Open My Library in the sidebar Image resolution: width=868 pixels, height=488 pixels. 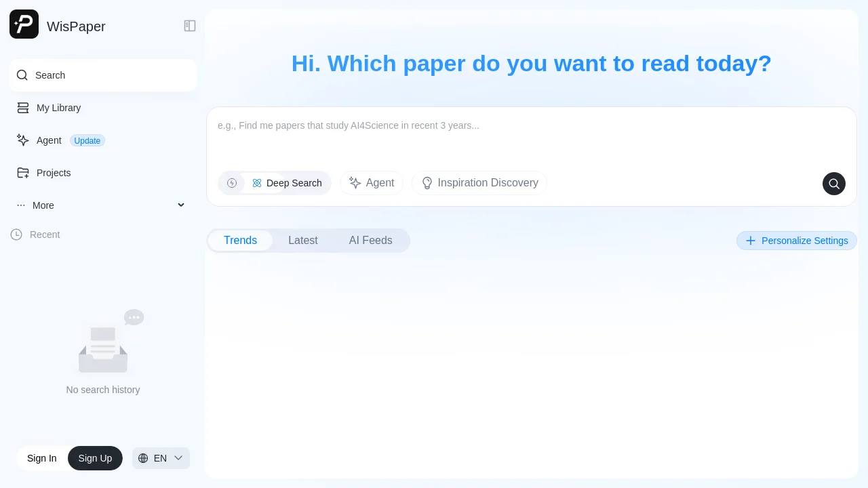coord(103,108)
